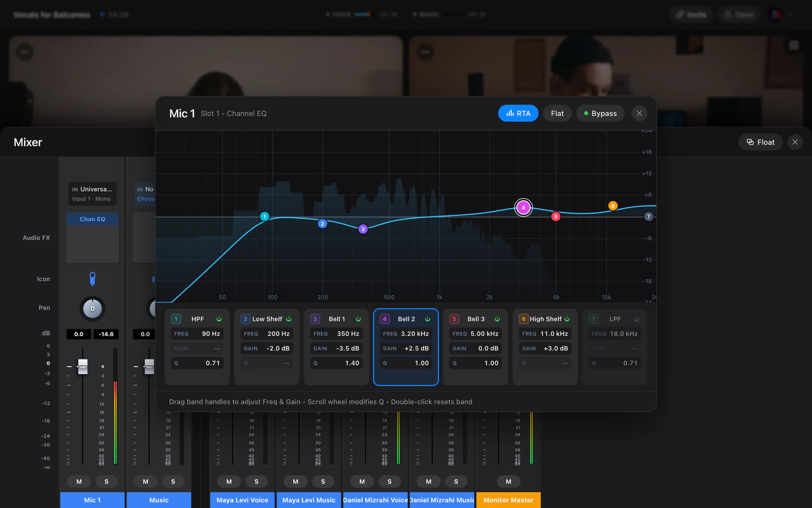Mute the Maya Levi Voice channel

click(x=229, y=481)
